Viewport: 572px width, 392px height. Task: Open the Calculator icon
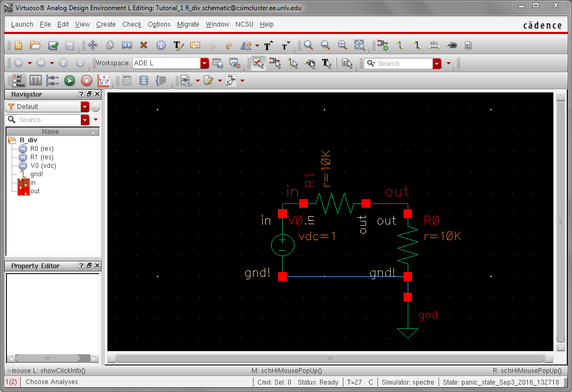click(127, 81)
